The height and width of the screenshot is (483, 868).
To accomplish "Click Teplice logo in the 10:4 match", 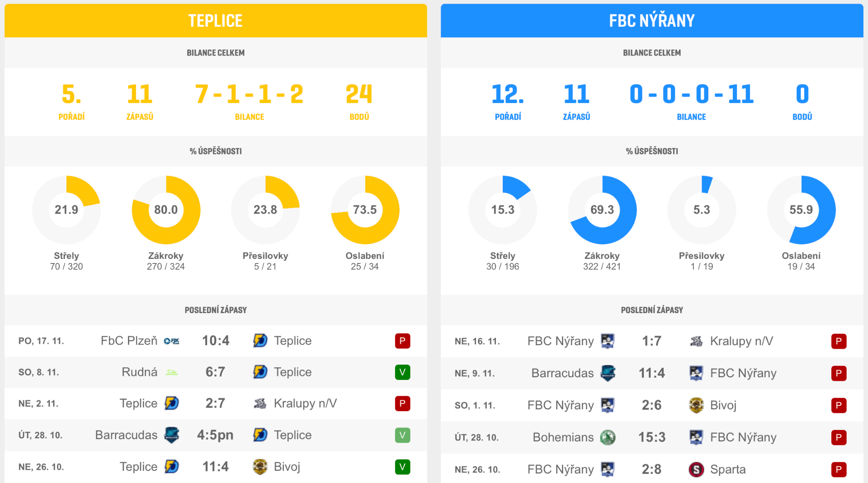I will (x=260, y=341).
